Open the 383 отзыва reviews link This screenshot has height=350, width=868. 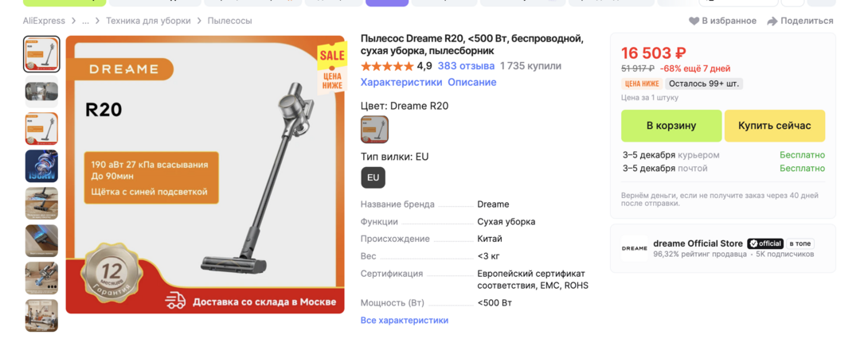466,66
